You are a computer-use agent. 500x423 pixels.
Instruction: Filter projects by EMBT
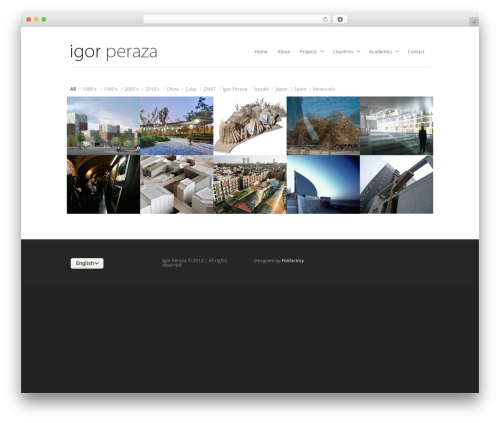(210, 89)
